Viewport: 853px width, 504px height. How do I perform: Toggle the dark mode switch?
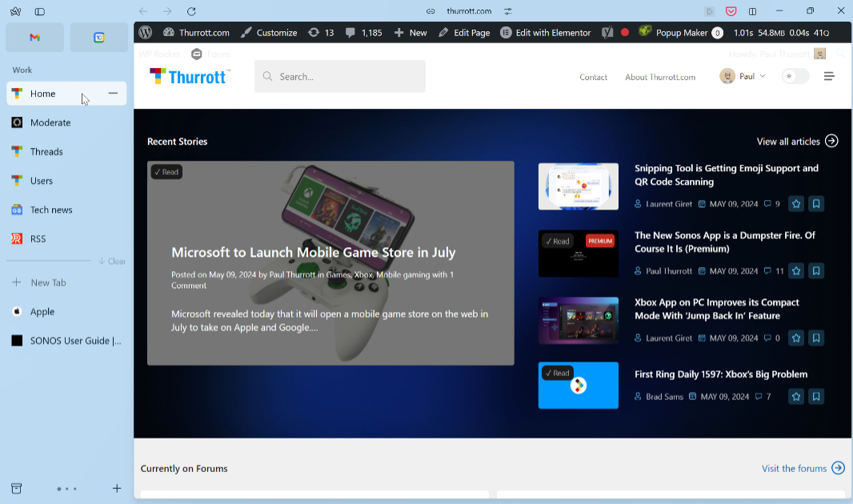[795, 77]
